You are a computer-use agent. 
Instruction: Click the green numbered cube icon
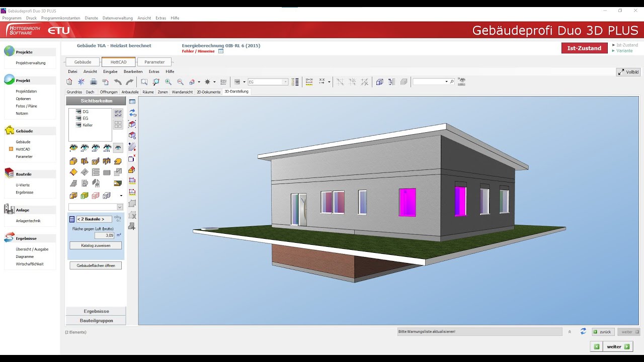(x=85, y=196)
